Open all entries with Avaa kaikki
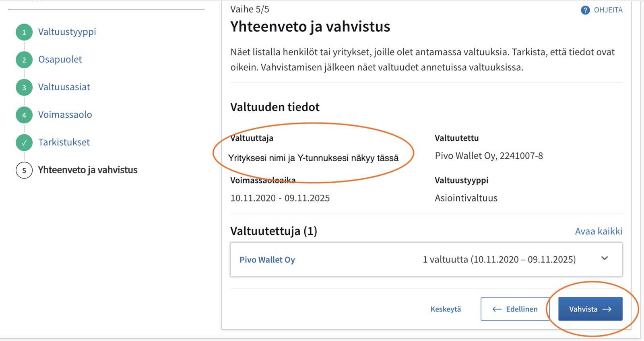The height and width of the screenshot is (341, 644). pos(599,231)
